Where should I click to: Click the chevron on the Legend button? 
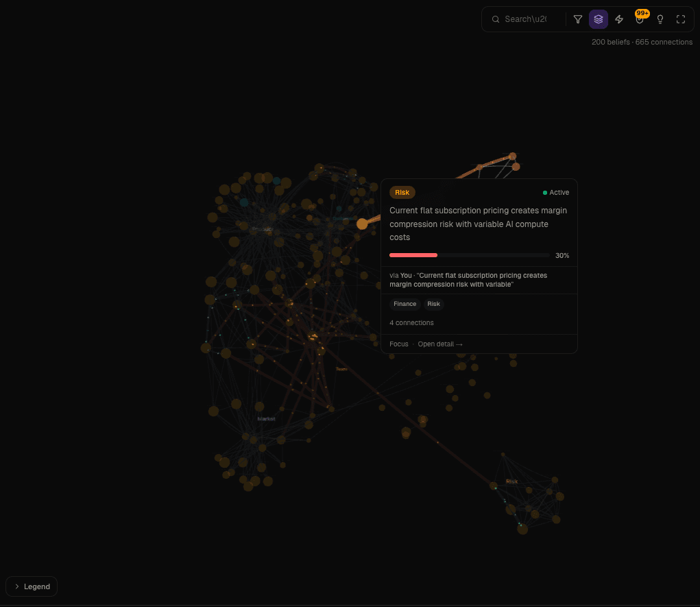(x=17, y=586)
